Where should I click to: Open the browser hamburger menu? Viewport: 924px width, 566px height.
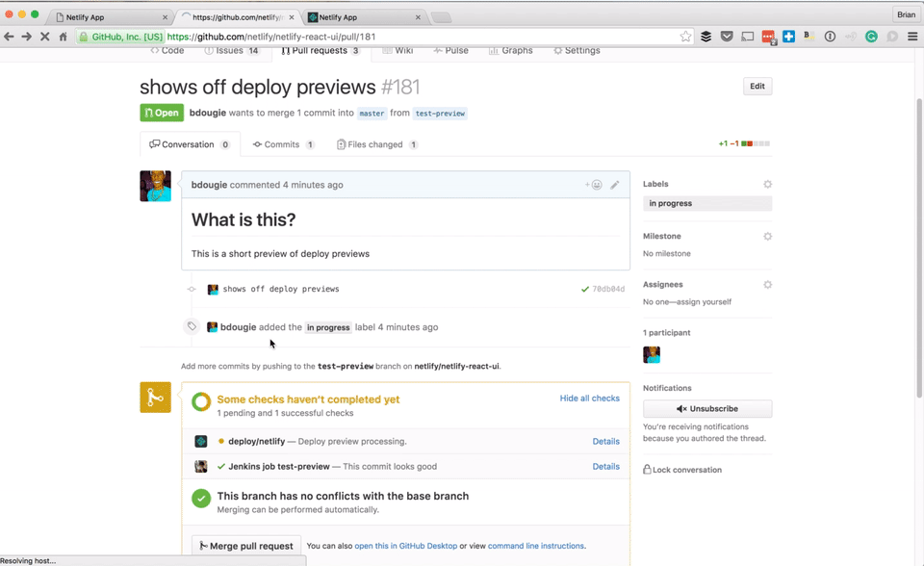point(912,35)
